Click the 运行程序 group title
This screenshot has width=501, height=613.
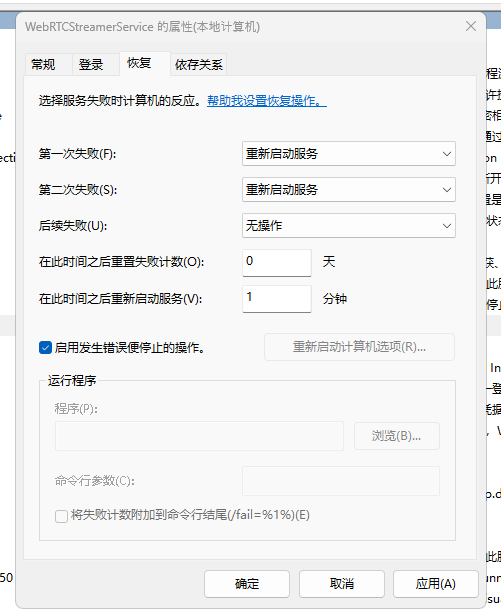click(72, 380)
